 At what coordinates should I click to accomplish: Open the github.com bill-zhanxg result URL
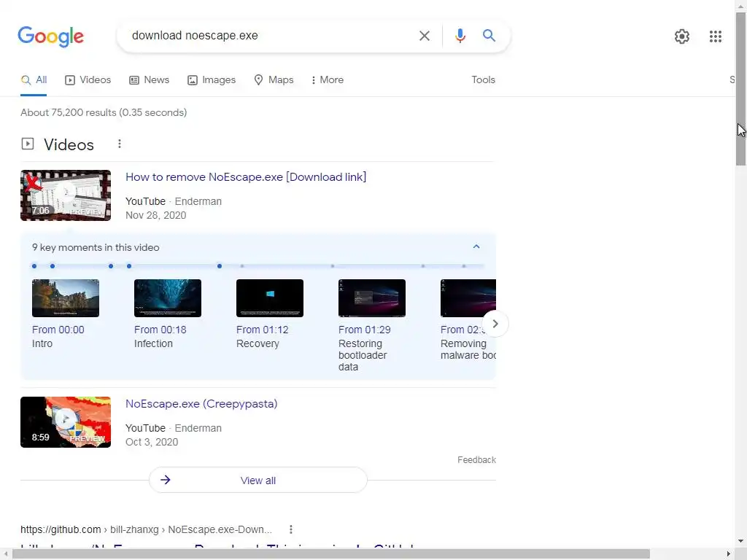point(146,529)
